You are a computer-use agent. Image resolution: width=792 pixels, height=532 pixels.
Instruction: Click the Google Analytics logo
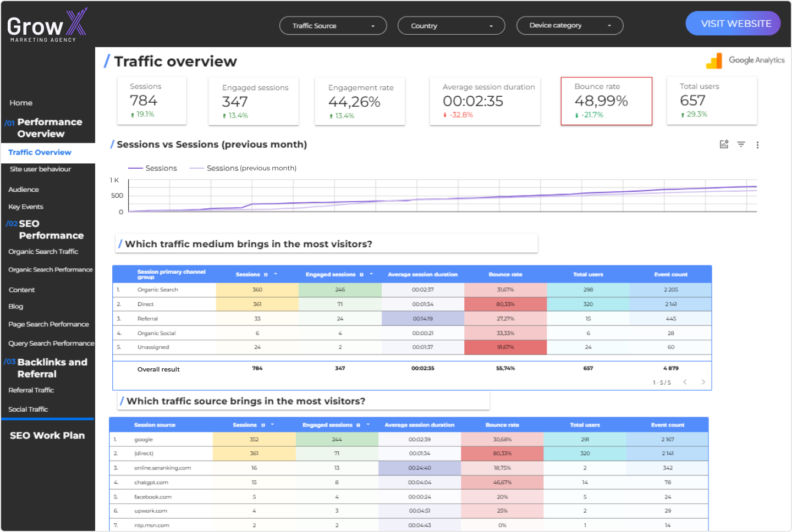745,60
